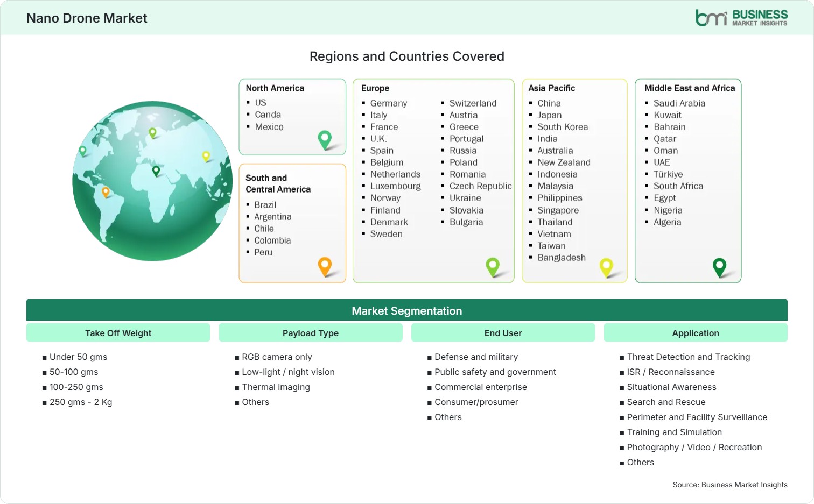Click the globe illustration

(153, 181)
